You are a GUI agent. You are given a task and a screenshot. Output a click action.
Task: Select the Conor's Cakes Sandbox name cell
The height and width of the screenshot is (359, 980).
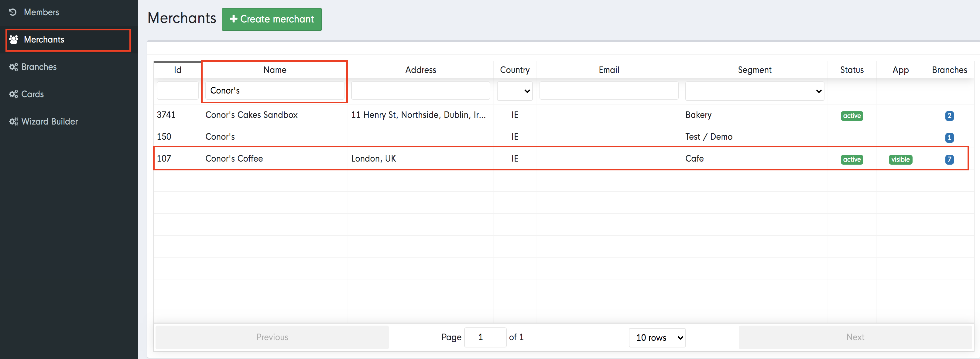(252, 115)
